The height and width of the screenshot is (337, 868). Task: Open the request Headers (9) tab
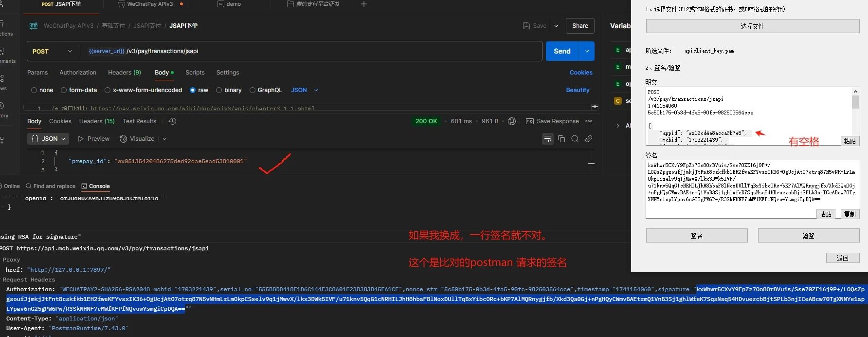[125, 73]
